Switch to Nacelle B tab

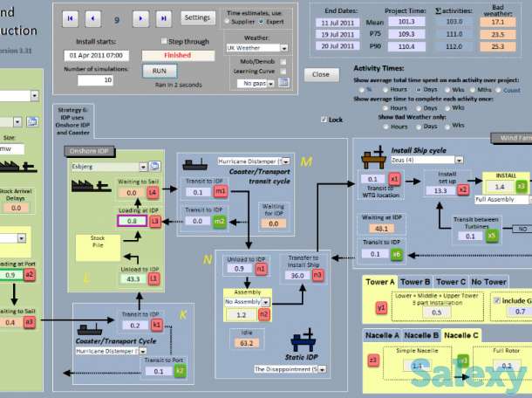[x=421, y=335]
